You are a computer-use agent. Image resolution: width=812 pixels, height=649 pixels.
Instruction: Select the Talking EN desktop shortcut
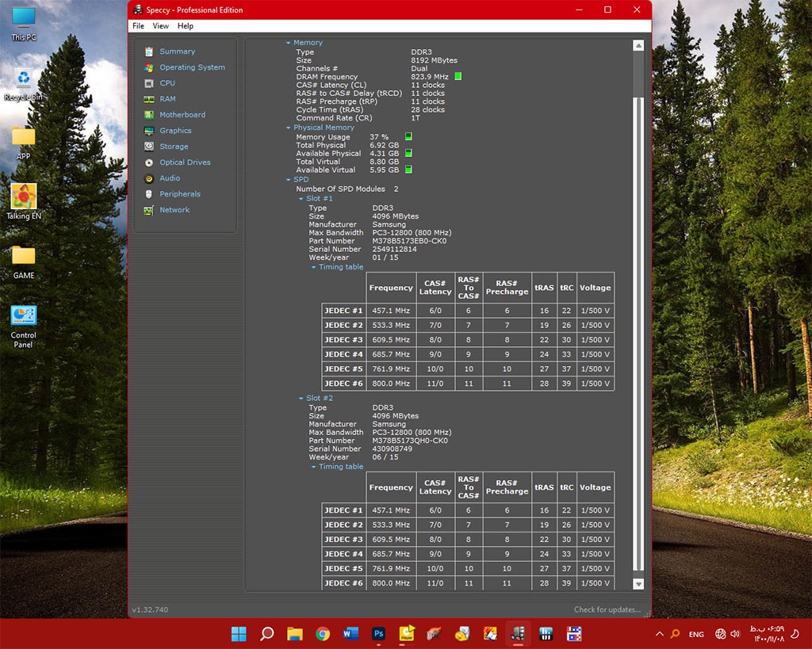(23, 202)
